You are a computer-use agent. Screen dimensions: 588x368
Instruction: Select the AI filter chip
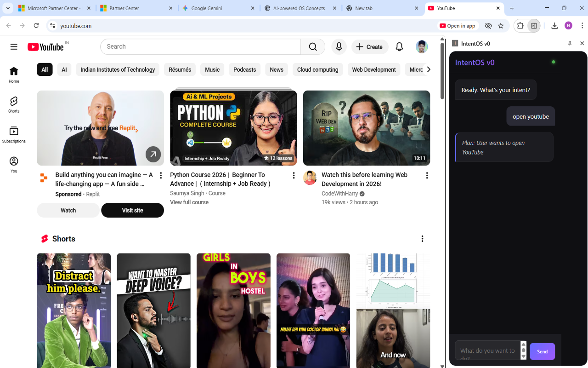click(64, 69)
